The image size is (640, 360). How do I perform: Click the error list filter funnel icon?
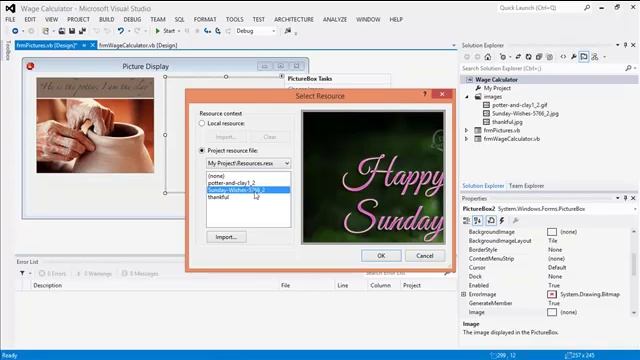point(22,273)
